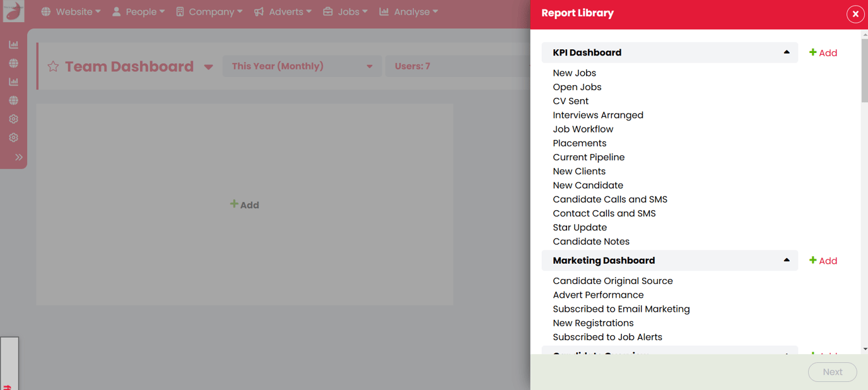Open the second chart icon in left sidebar
The width and height of the screenshot is (868, 390).
tap(13, 81)
